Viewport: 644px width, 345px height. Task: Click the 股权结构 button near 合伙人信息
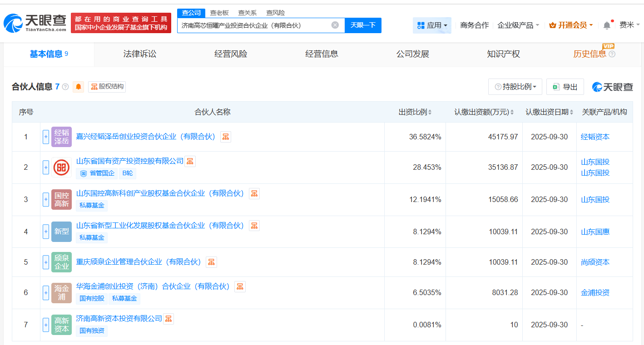pyautogui.click(x=108, y=87)
